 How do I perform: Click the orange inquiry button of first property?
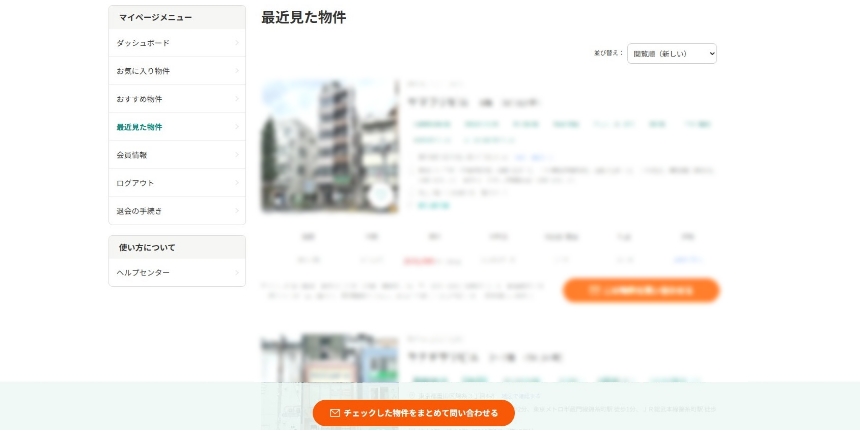point(641,291)
